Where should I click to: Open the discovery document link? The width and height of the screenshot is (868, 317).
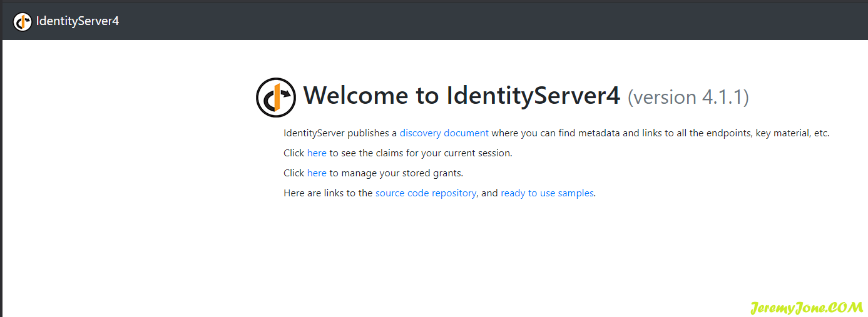coord(444,133)
